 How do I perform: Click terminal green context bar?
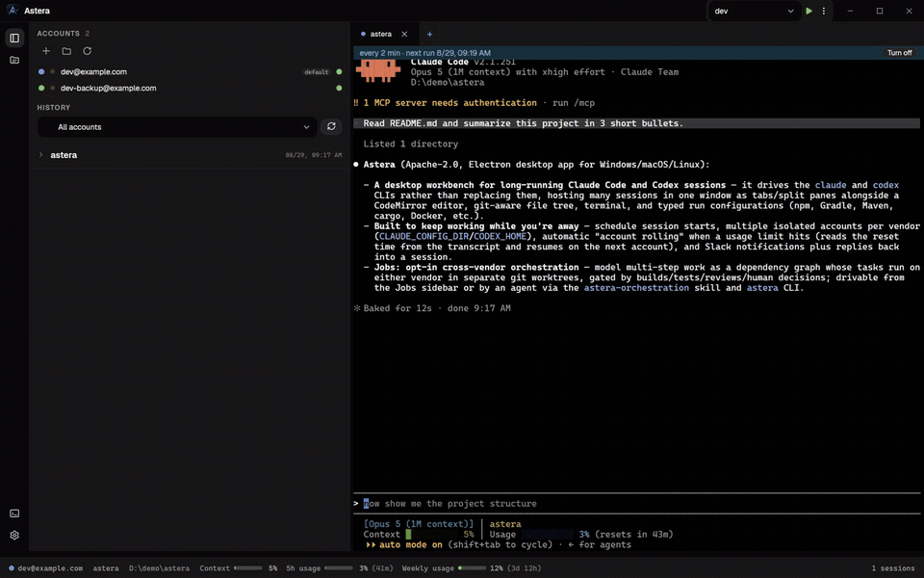(431, 535)
